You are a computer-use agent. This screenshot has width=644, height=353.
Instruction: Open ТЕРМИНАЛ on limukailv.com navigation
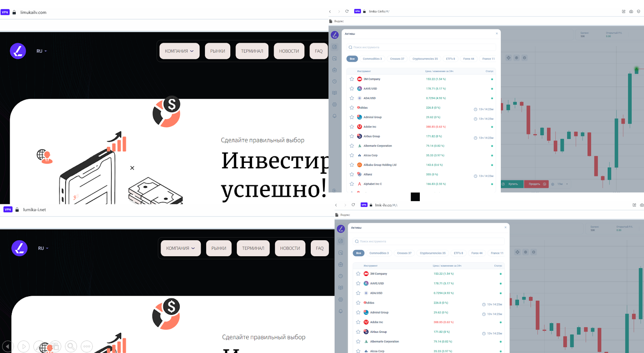(252, 51)
